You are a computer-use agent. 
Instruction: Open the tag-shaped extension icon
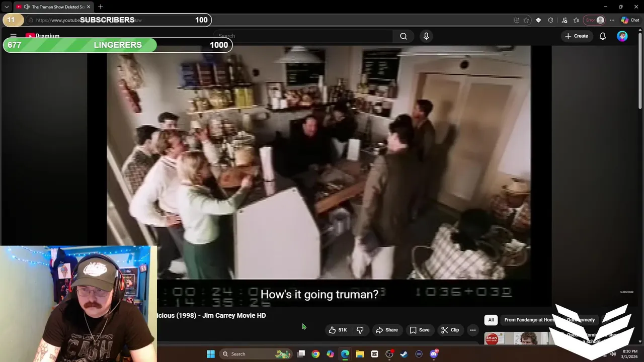538,20
